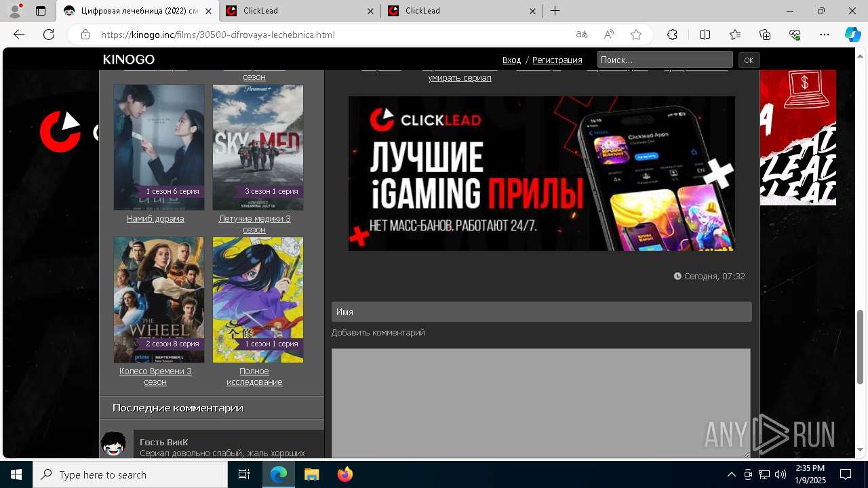868x488 pixels.
Task: Submit search with the OK button
Action: coord(749,60)
